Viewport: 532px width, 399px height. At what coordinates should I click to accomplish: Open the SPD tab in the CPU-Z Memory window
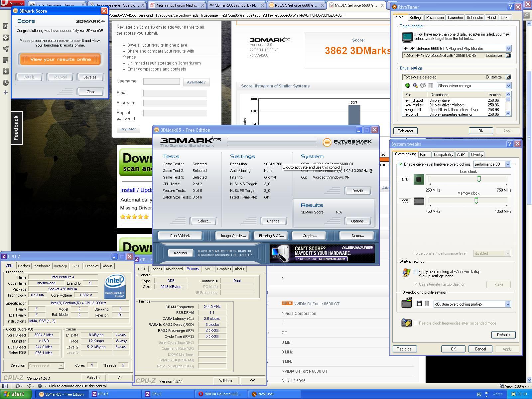click(208, 269)
